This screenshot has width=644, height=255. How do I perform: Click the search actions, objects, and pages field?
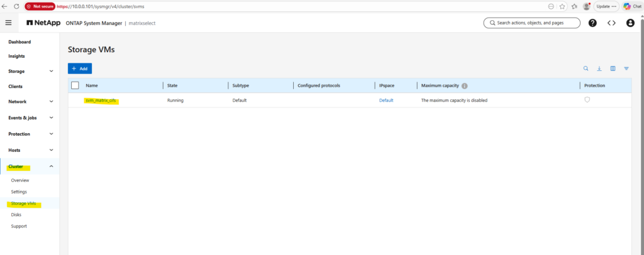click(532, 23)
